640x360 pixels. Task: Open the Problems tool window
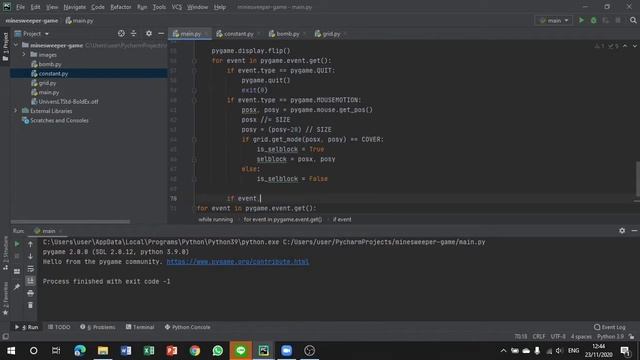[98, 327]
